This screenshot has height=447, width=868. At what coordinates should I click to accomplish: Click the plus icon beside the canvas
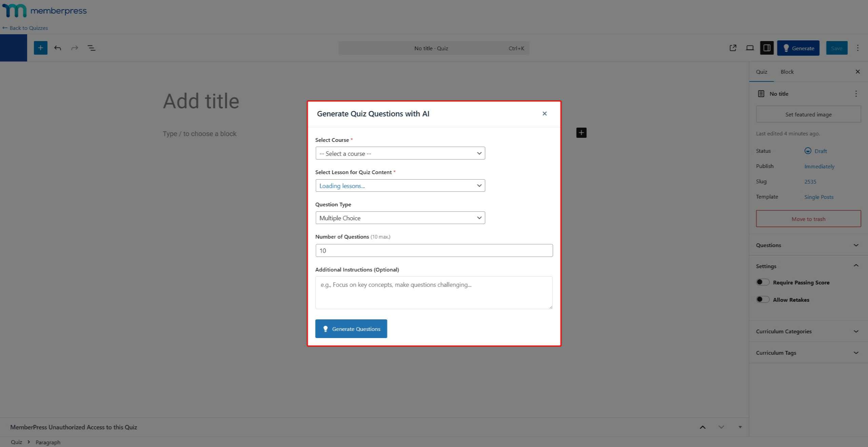(x=581, y=132)
